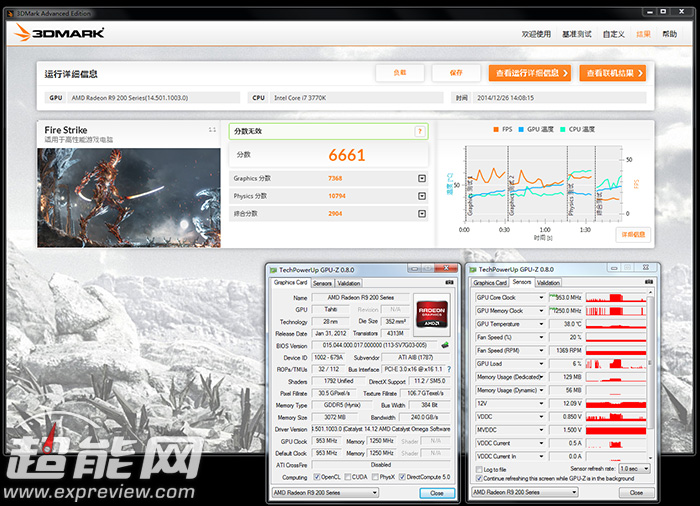Viewport: 700px width, 506px height.
Task: Click the Radeon Graphics logo in GPU-Z
Action: 432,315
